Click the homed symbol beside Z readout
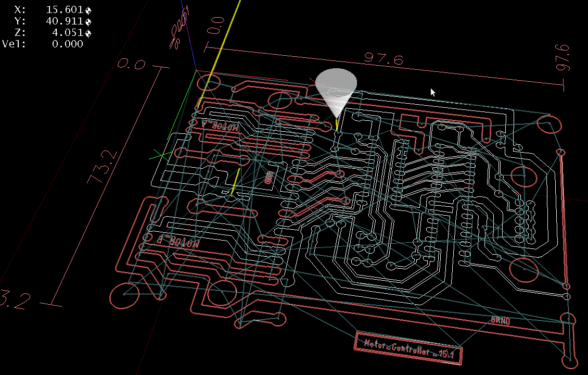The width and height of the screenshot is (588, 375). (88, 33)
